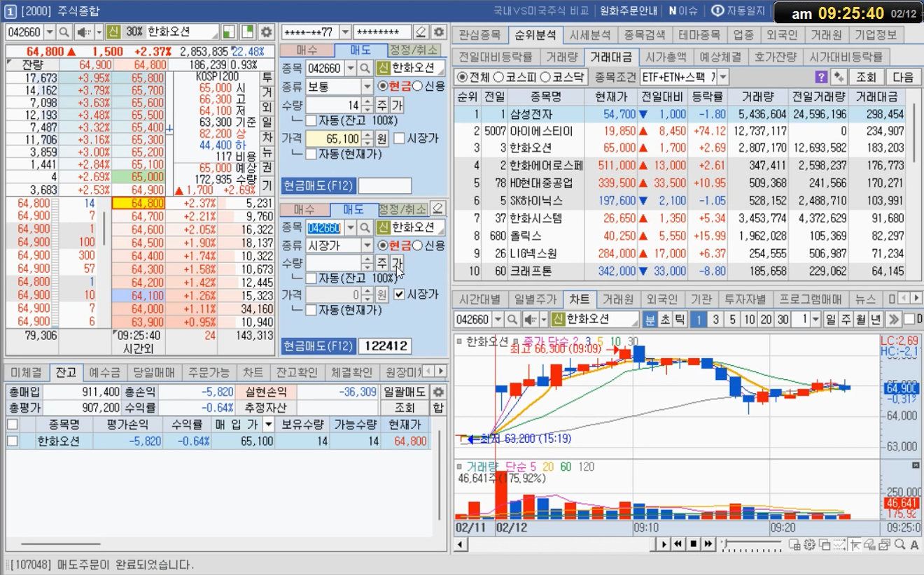Click 현금매도(F12) in upper order form
Viewport: 924px width, 575px height.
318,186
